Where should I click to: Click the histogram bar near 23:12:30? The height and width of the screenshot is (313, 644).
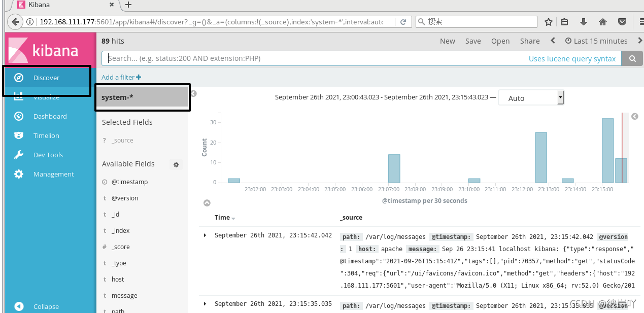(541, 158)
